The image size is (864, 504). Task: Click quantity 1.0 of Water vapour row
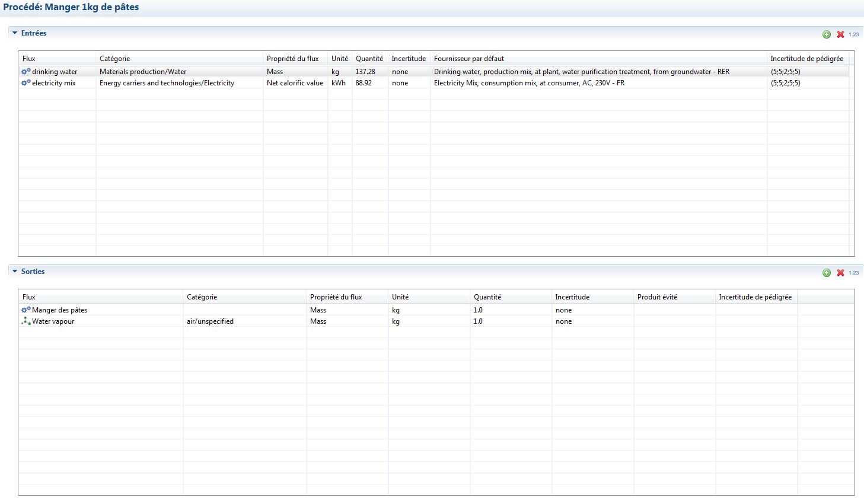tap(511, 321)
